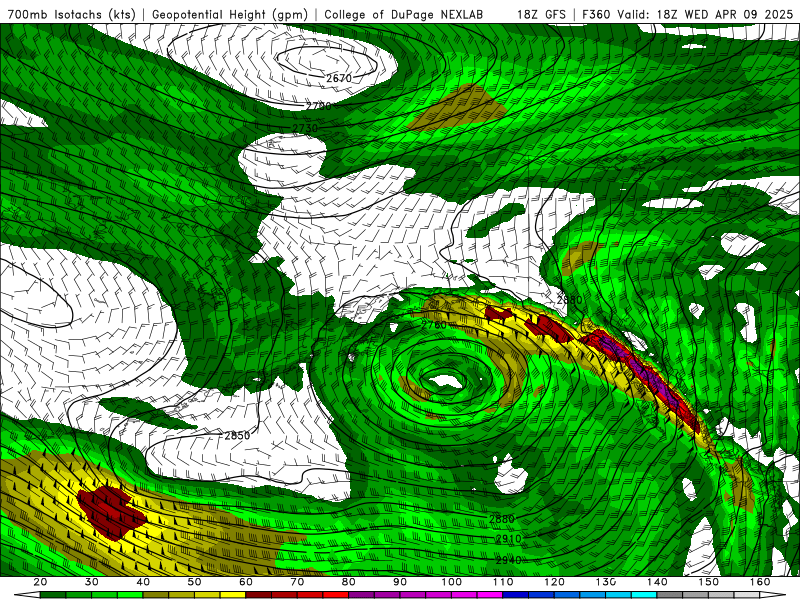Click the '18Z GFS' model run label
This screenshot has height=600, width=800.
(541, 14)
